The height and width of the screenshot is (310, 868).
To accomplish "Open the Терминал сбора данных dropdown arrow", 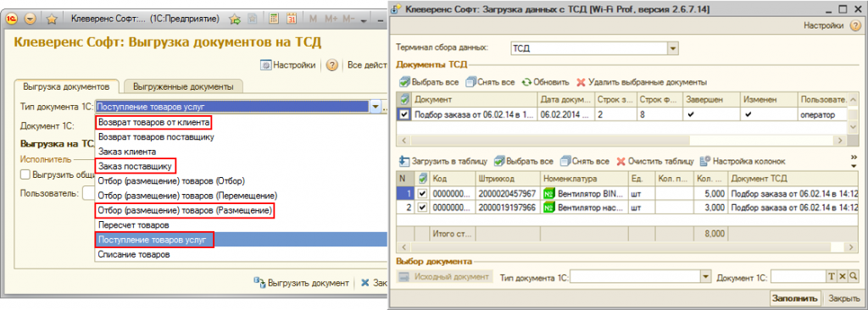I will [x=673, y=49].
